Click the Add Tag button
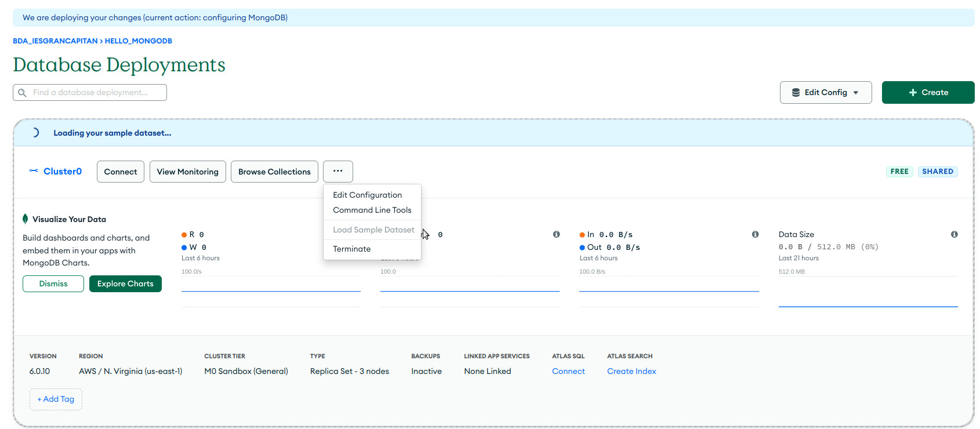980x429 pixels. click(56, 399)
